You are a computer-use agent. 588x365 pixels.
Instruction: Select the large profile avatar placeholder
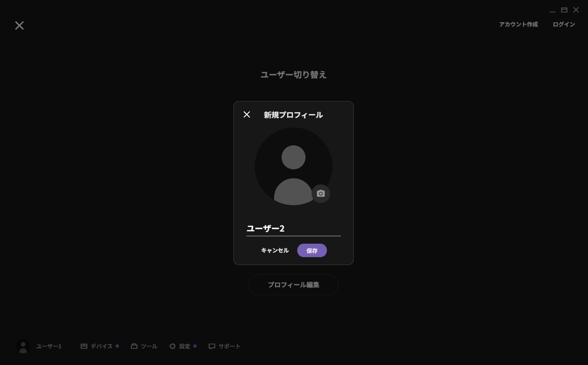click(293, 167)
